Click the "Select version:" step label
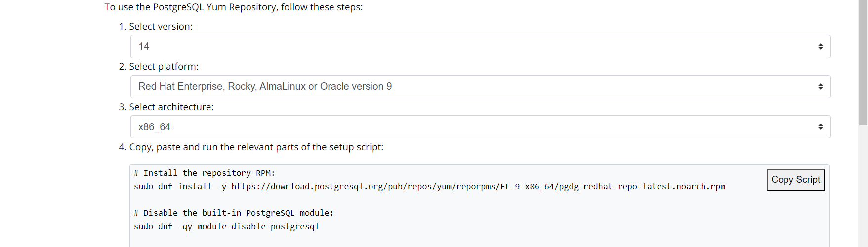 [x=161, y=27]
